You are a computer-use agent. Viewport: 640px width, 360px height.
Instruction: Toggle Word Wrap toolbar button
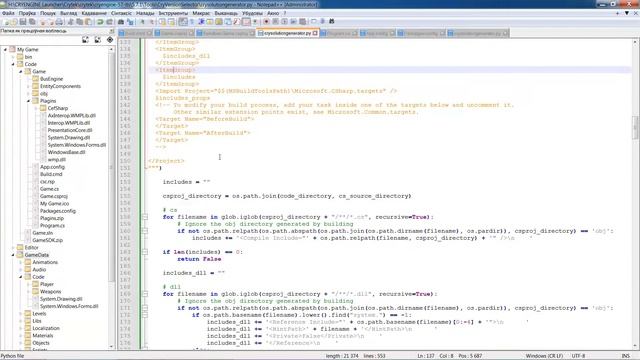point(183,21)
